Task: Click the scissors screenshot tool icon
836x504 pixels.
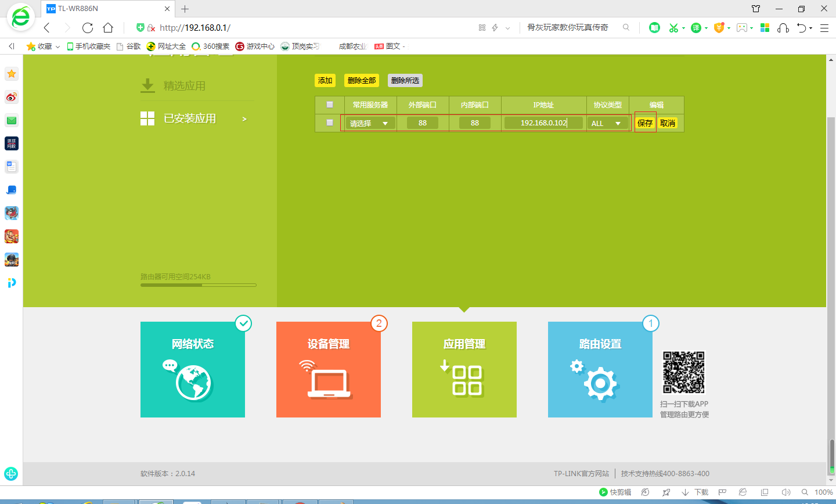Action: pos(673,27)
